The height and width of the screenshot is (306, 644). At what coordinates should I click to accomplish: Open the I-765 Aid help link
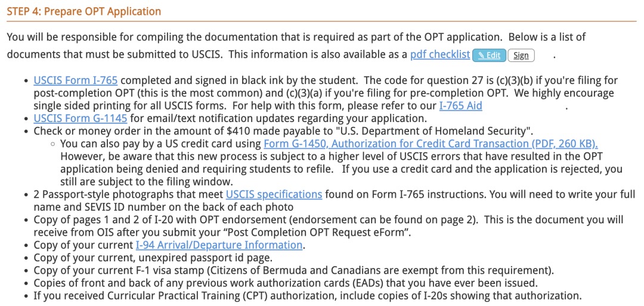460,106
